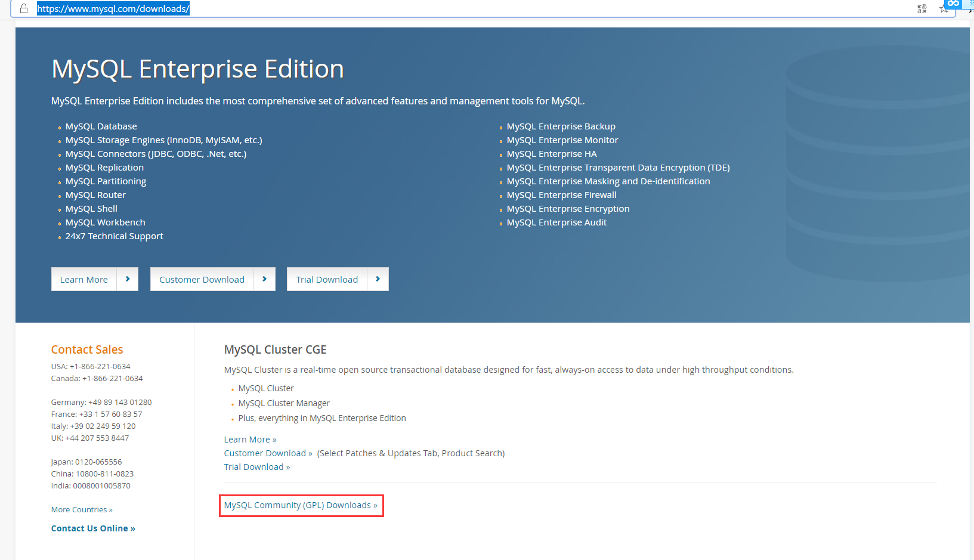Click 'Plus, everything in MySQL Enterprise Edition' item
Image resolution: width=974 pixels, height=560 pixels.
322,418
